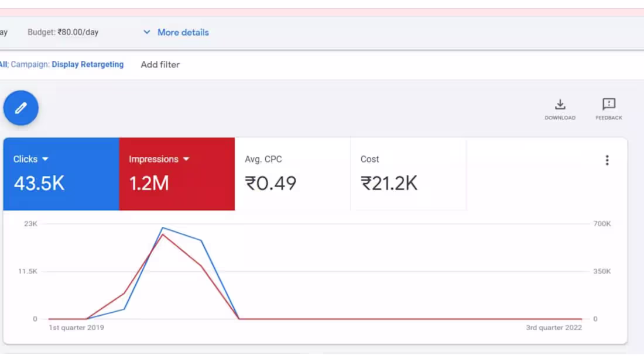Image resolution: width=644 pixels, height=362 pixels.
Task: Select the Avg. CPC metric card
Action: [x=291, y=174]
